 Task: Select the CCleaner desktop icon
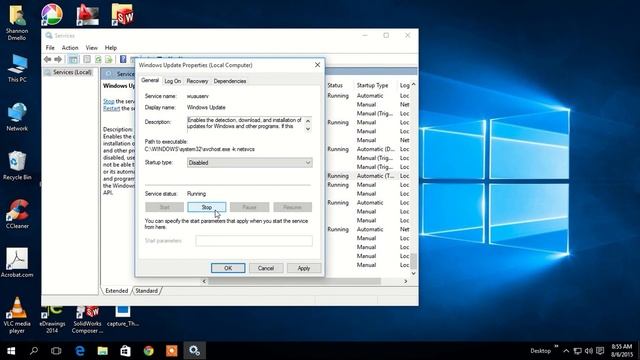click(17, 214)
